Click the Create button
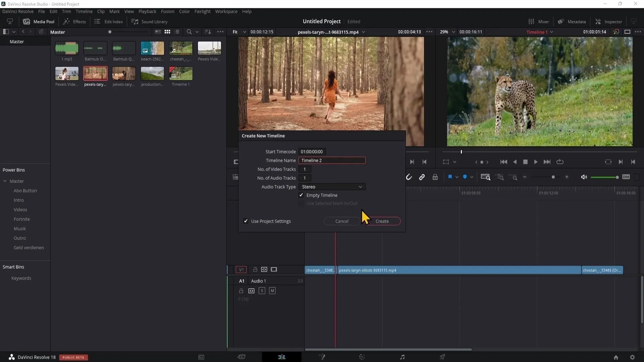The height and width of the screenshot is (362, 644). point(382,221)
